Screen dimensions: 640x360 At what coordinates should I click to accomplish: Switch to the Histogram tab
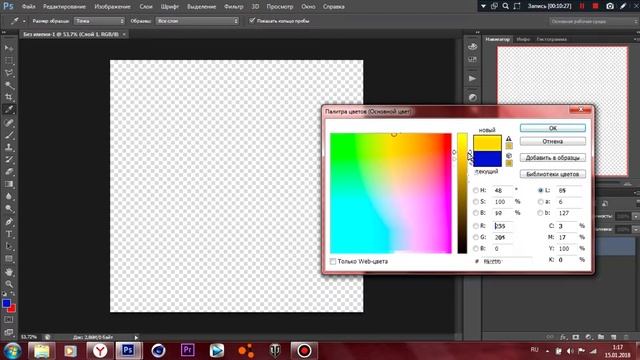coord(551,39)
